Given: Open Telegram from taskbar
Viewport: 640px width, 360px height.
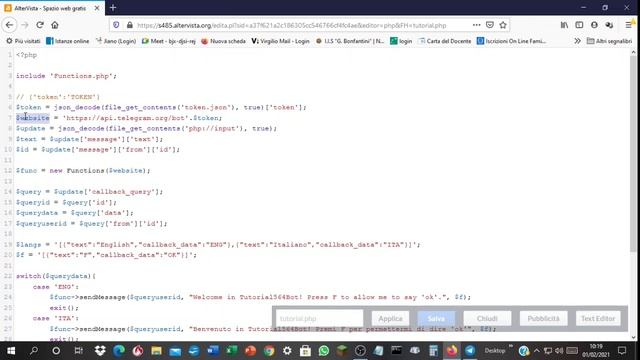Looking at the screenshot, I should 470,351.
